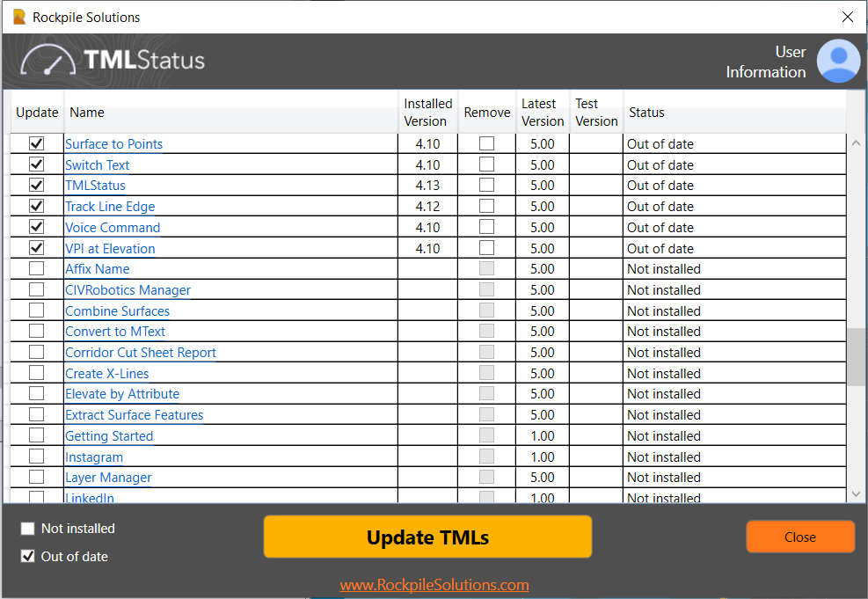Enable the Not installed filter
The width and height of the screenshot is (868, 599).
pyautogui.click(x=27, y=528)
